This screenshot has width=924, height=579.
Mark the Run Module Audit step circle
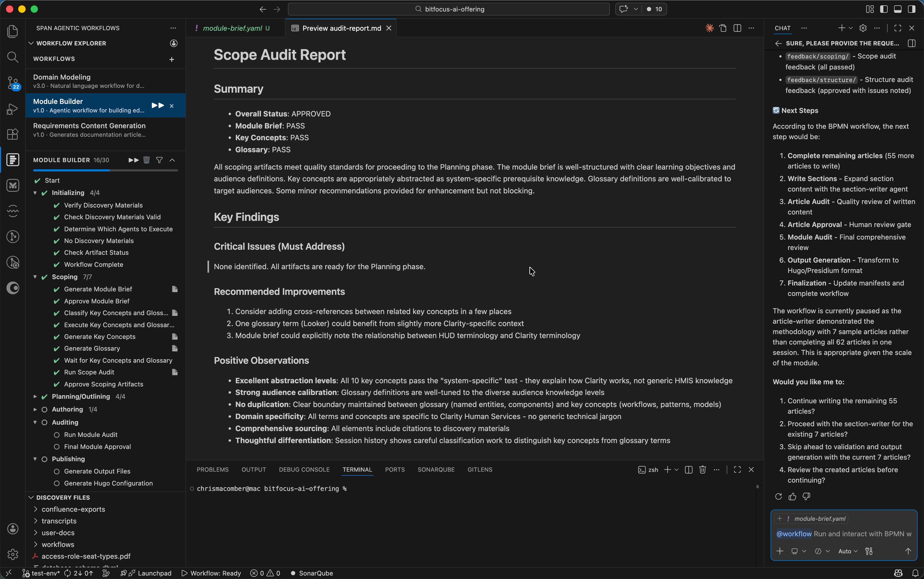coord(56,435)
